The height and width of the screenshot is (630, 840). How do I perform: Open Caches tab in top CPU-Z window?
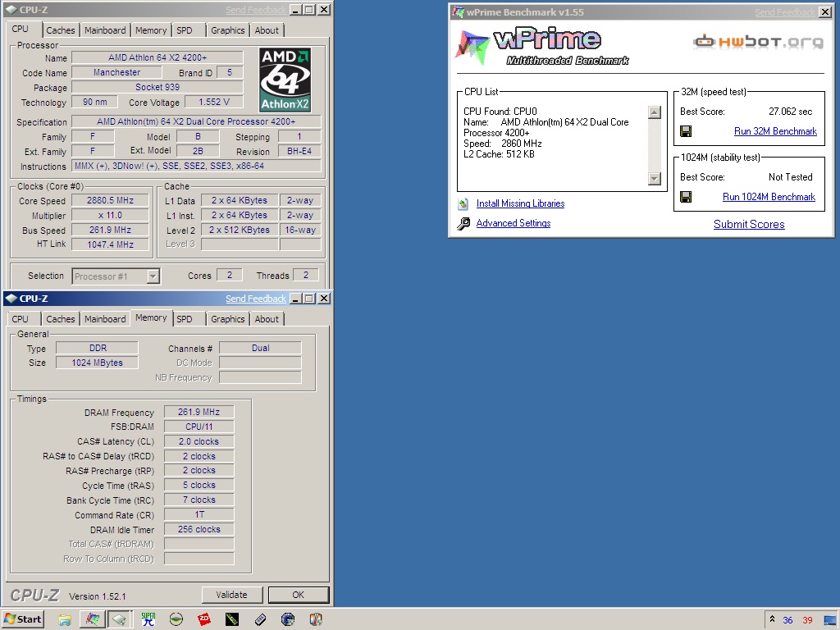pos(61,30)
